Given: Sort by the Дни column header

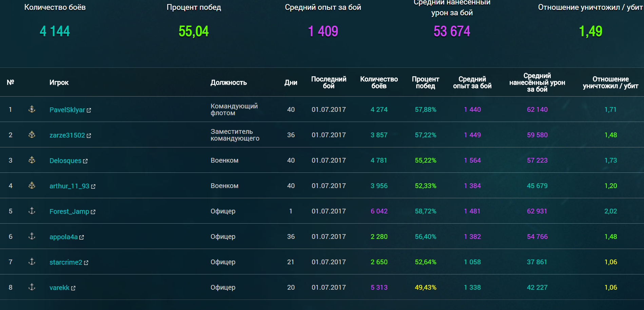Looking at the screenshot, I should (x=291, y=82).
